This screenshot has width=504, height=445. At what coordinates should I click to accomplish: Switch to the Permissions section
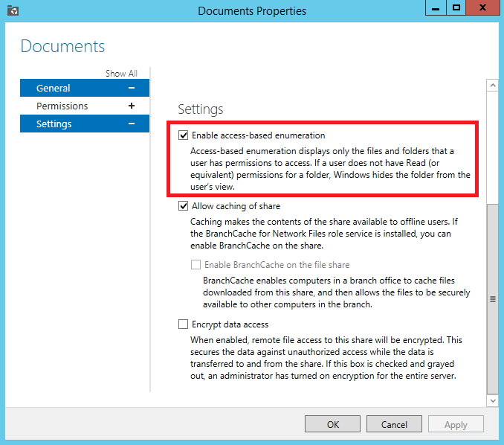[x=62, y=106]
